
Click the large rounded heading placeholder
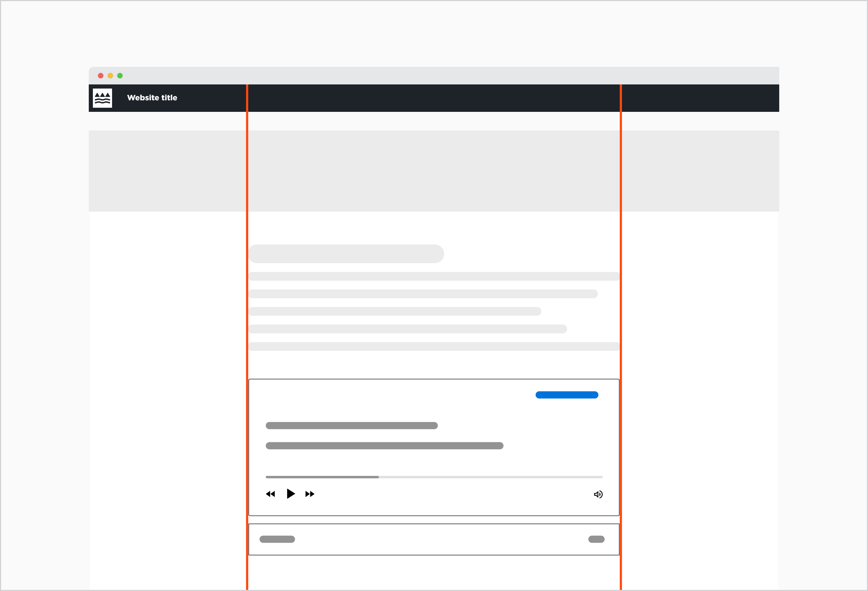346,254
